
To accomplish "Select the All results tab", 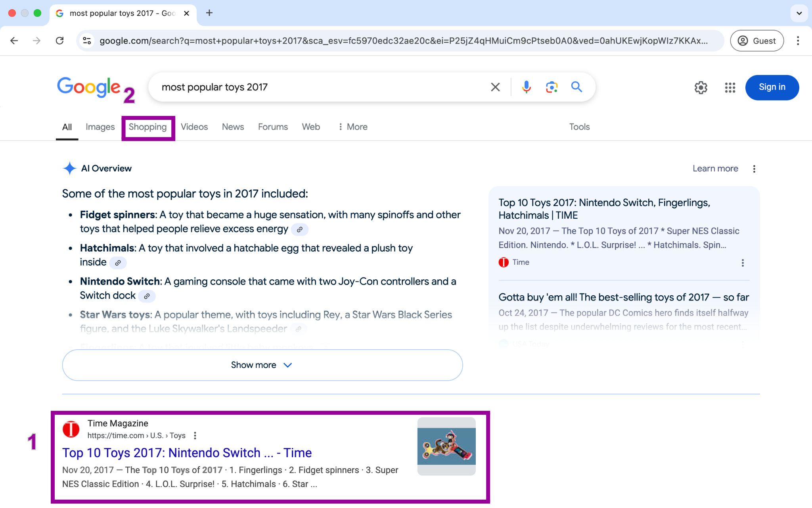I will tap(67, 127).
